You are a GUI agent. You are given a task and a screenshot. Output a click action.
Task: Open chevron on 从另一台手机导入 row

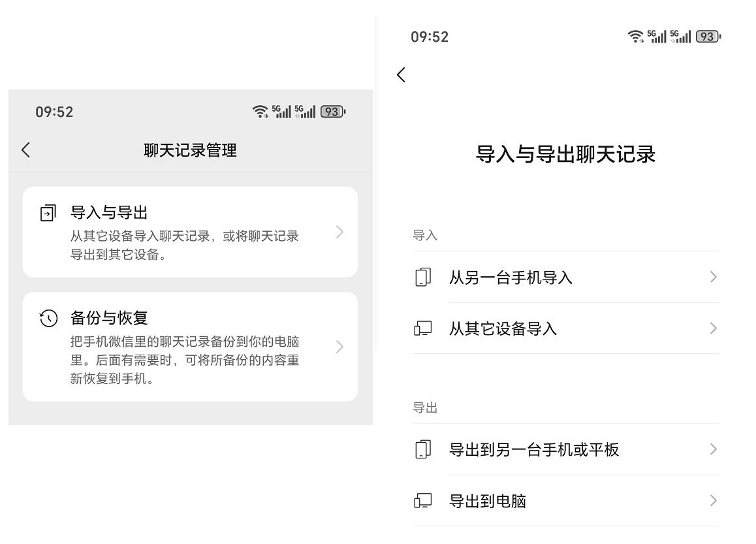point(713,278)
